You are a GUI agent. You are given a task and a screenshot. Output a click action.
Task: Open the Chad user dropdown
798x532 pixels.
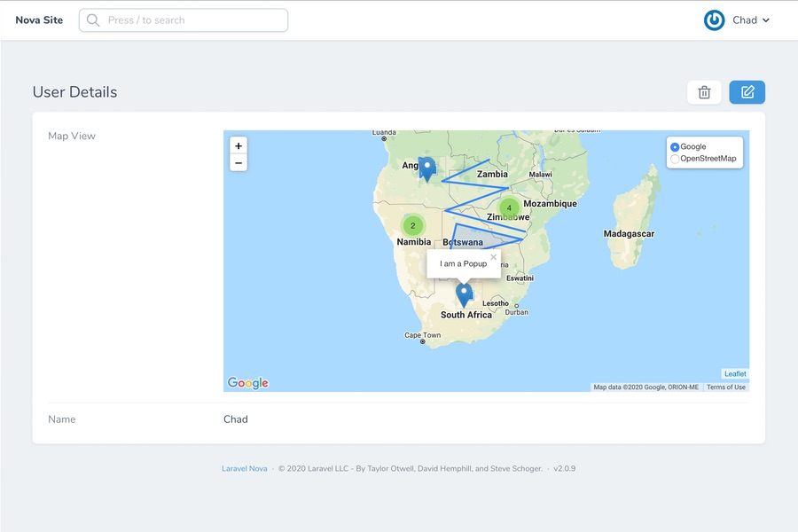click(x=751, y=20)
